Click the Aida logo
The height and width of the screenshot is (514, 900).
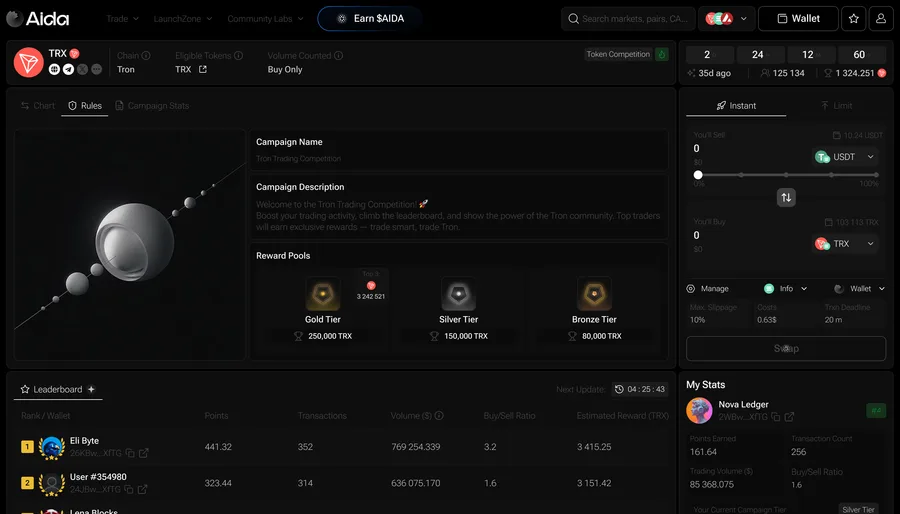38,18
